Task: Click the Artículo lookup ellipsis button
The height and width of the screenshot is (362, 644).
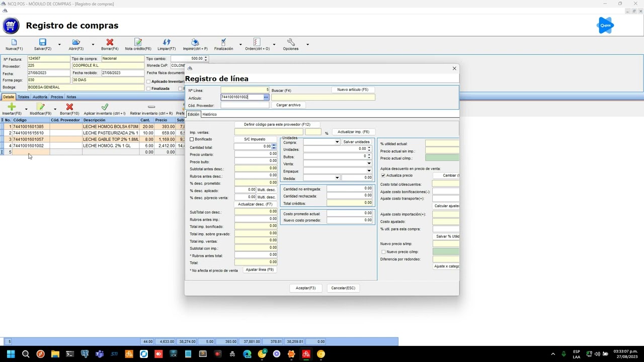Action: point(266,97)
